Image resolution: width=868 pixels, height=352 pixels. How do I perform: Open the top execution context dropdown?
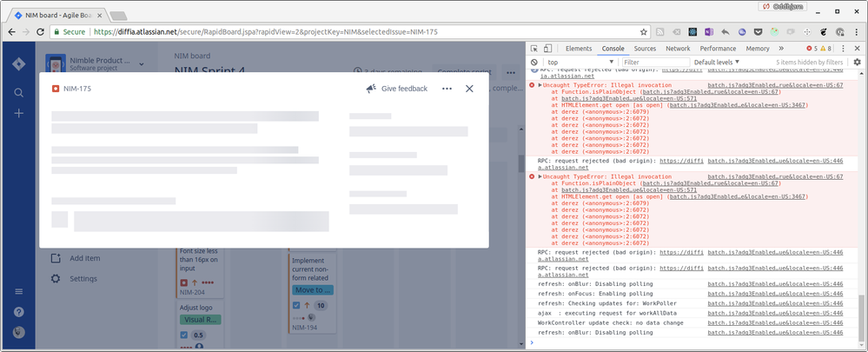click(x=580, y=62)
